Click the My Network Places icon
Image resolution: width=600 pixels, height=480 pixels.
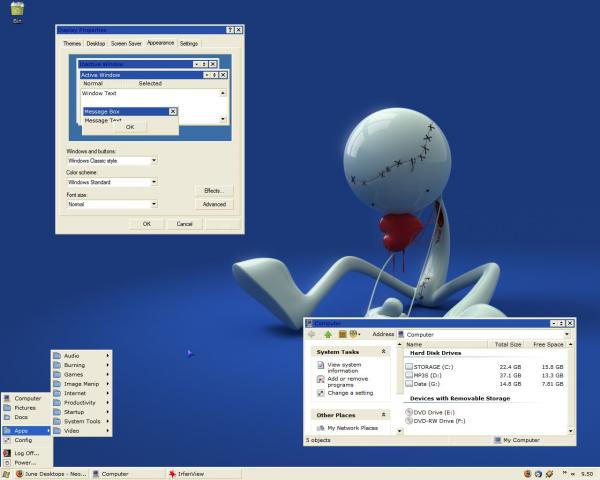click(x=321, y=428)
